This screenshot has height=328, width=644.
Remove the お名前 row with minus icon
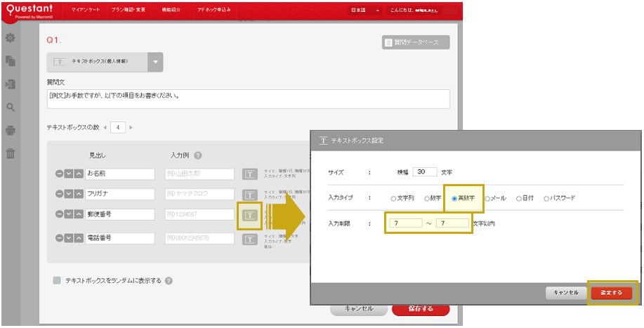coord(59,174)
